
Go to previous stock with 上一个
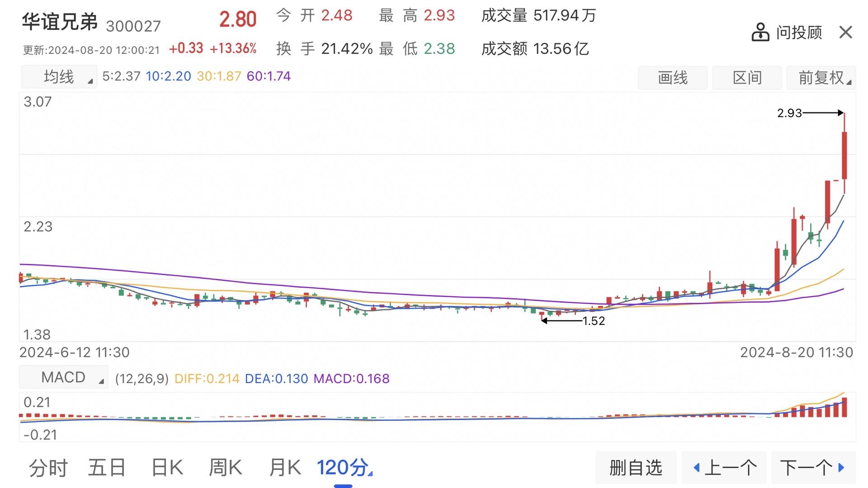(x=724, y=468)
